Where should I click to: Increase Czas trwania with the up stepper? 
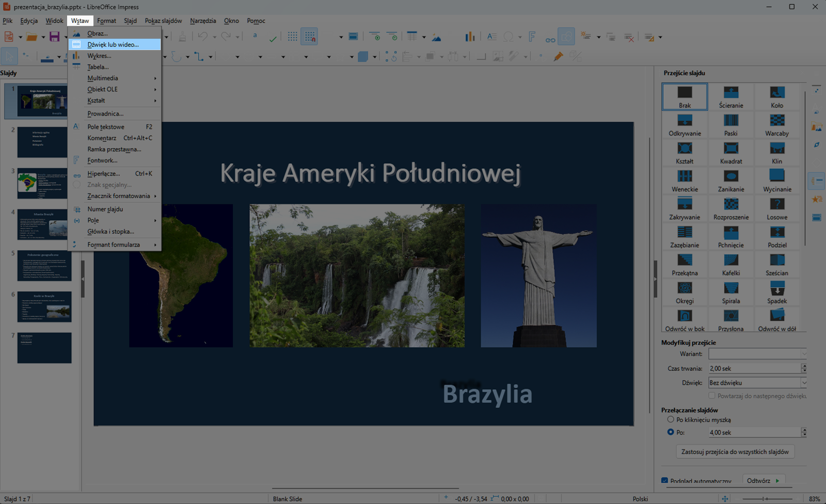tap(804, 365)
